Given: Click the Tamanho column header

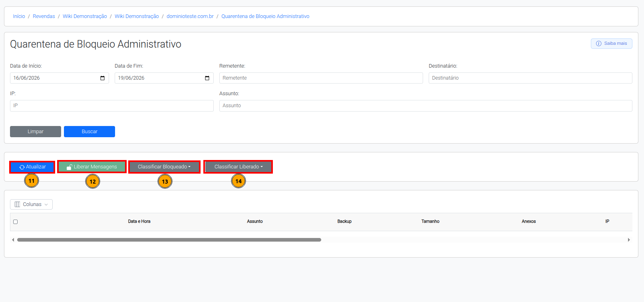Looking at the screenshot, I should (x=430, y=222).
